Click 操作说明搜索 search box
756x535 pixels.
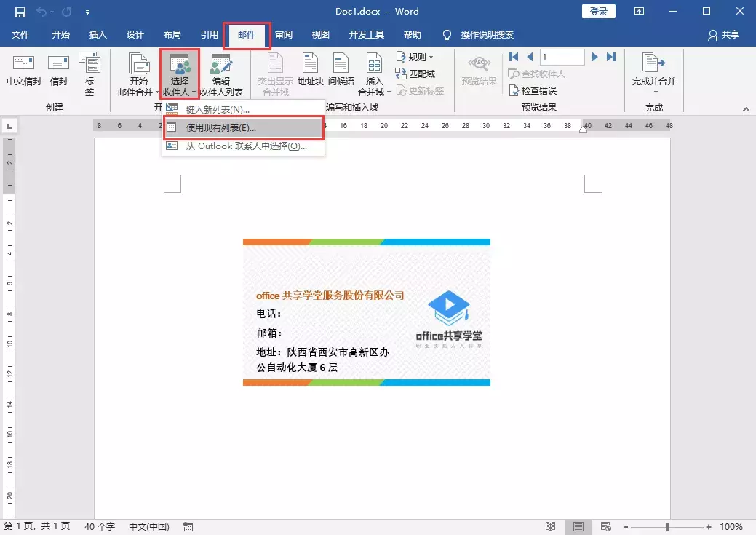pos(487,35)
